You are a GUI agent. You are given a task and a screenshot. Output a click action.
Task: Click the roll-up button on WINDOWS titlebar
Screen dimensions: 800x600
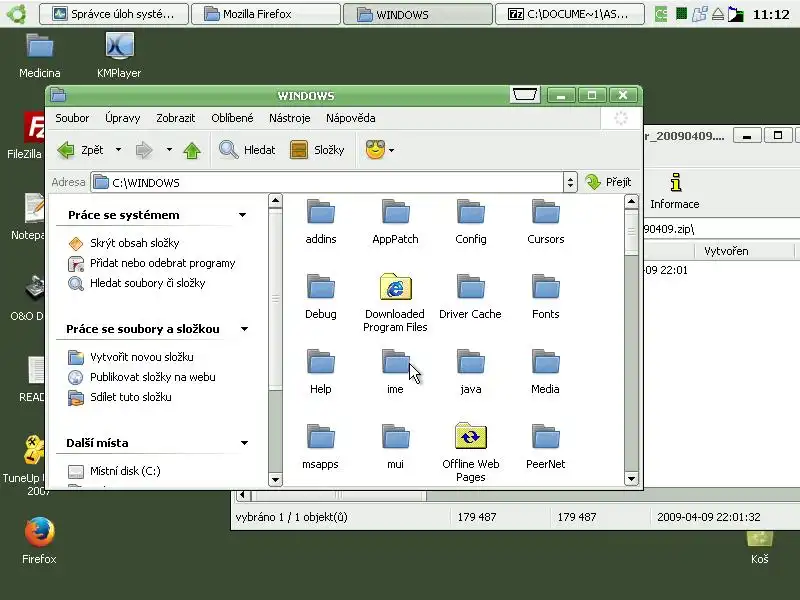(524, 95)
